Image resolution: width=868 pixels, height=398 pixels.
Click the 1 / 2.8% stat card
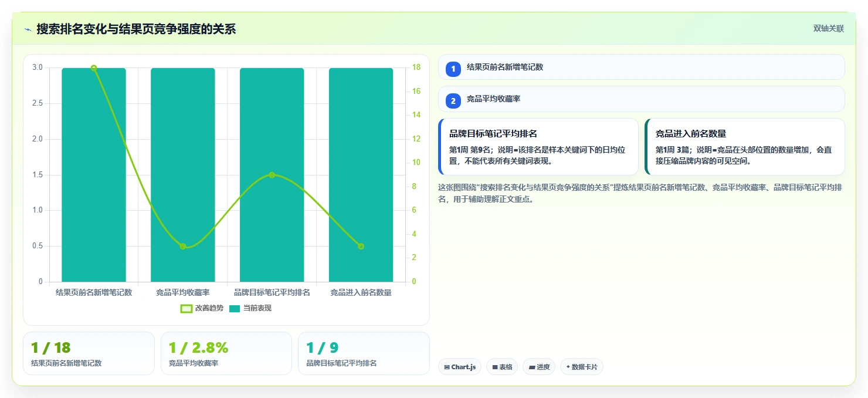pyautogui.click(x=226, y=353)
